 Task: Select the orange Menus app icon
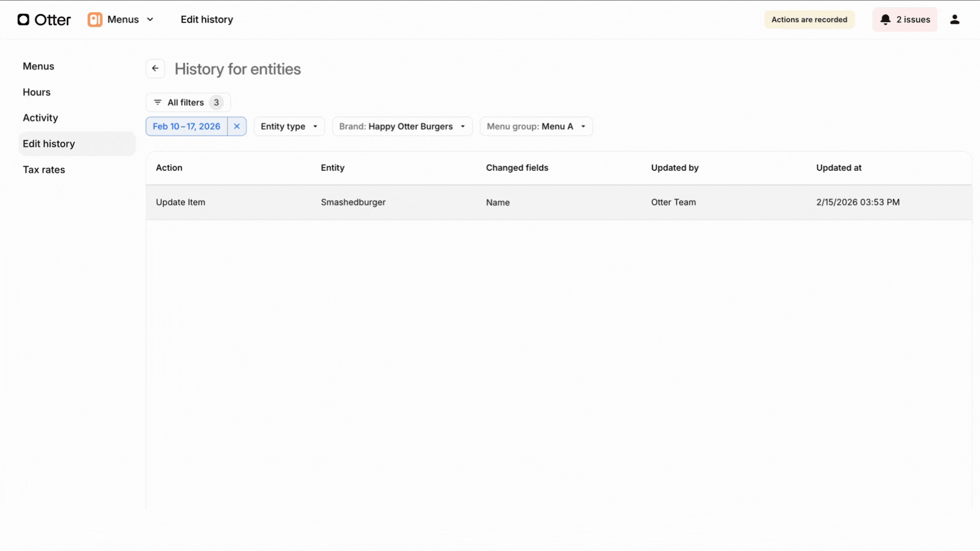[95, 19]
